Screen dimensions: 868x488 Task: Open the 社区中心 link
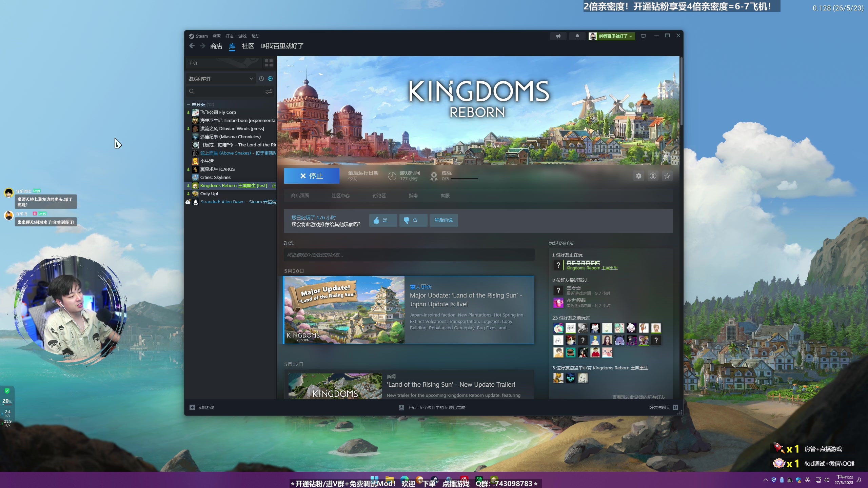click(x=341, y=196)
